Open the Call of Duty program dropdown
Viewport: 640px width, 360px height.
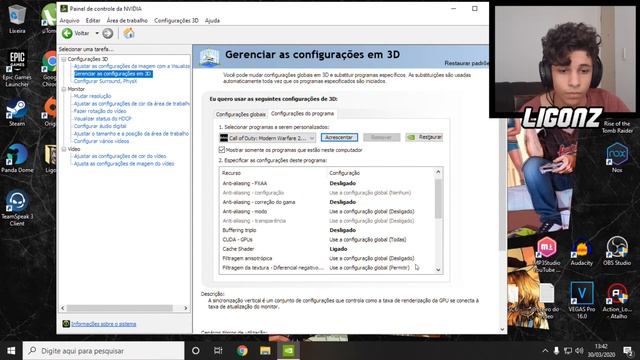point(267,138)
